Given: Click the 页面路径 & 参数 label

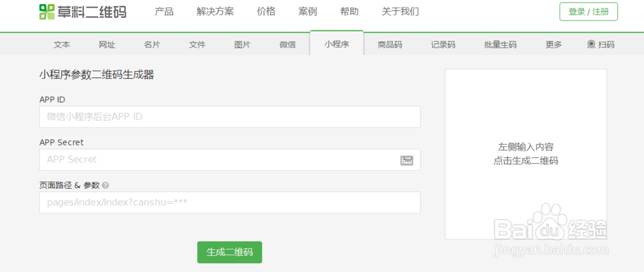Looking at the screenshot, I should [x=70, y=185].
